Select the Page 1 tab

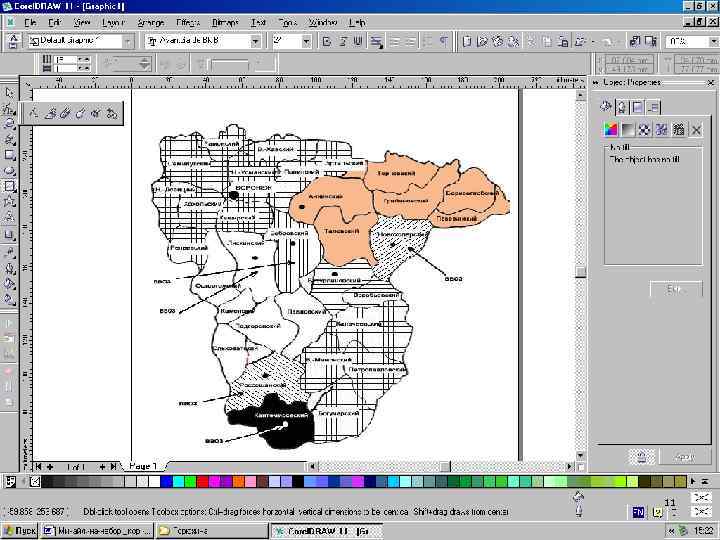[x=143, y=466]
